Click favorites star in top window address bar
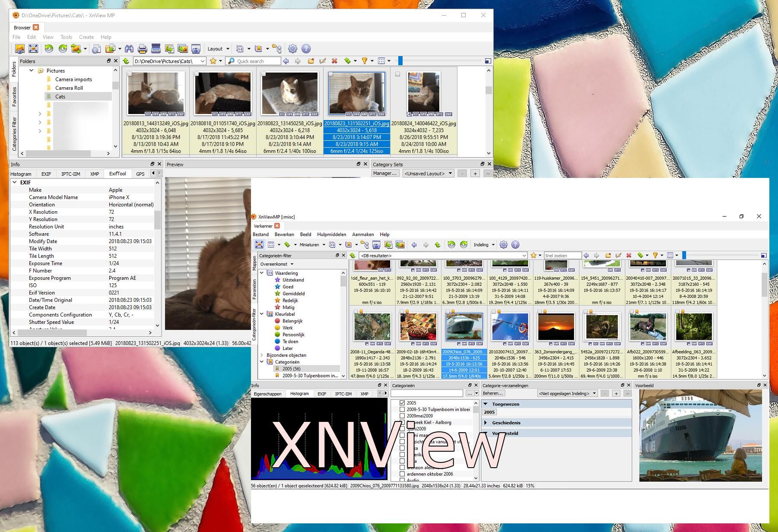778x532 pixels. [213, 61]
